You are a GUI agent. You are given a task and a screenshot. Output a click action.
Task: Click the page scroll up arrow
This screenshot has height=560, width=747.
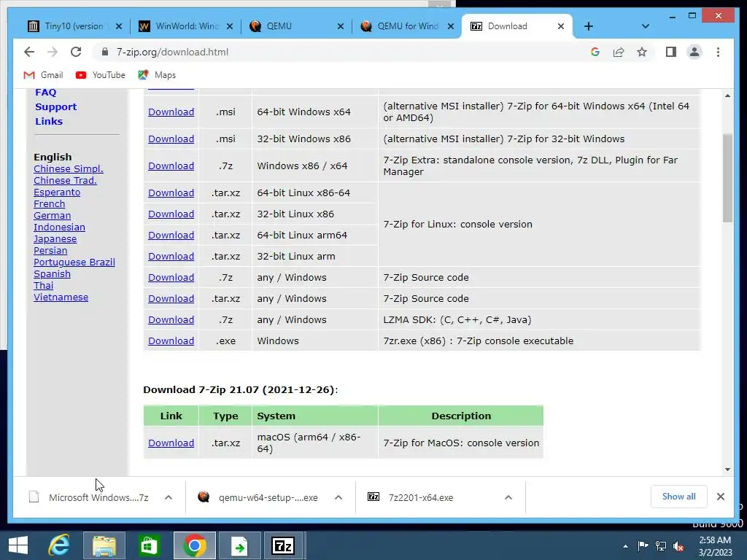[x=727, y=96]
